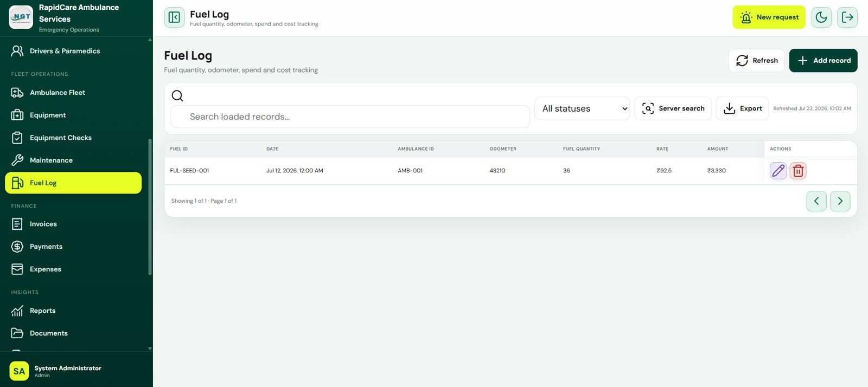Click the Refreshed Jul 23, 2026 timestamp

tap(812, 108)
